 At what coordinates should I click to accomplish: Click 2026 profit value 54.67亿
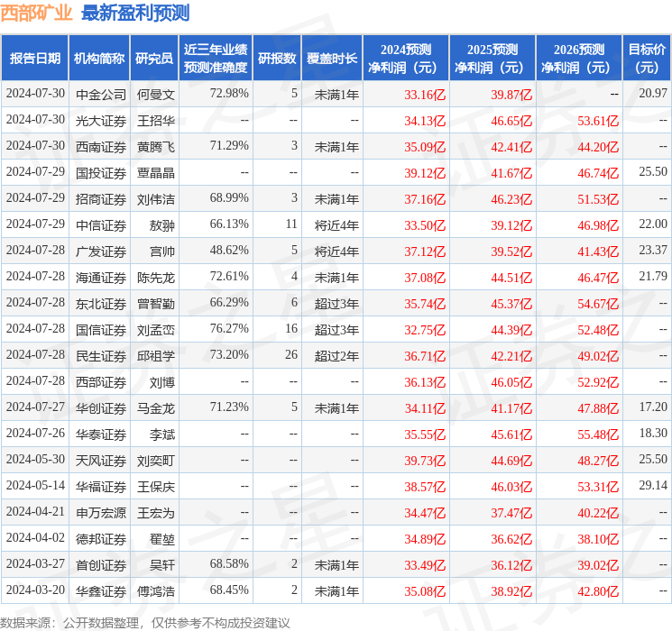click(598, 303)
